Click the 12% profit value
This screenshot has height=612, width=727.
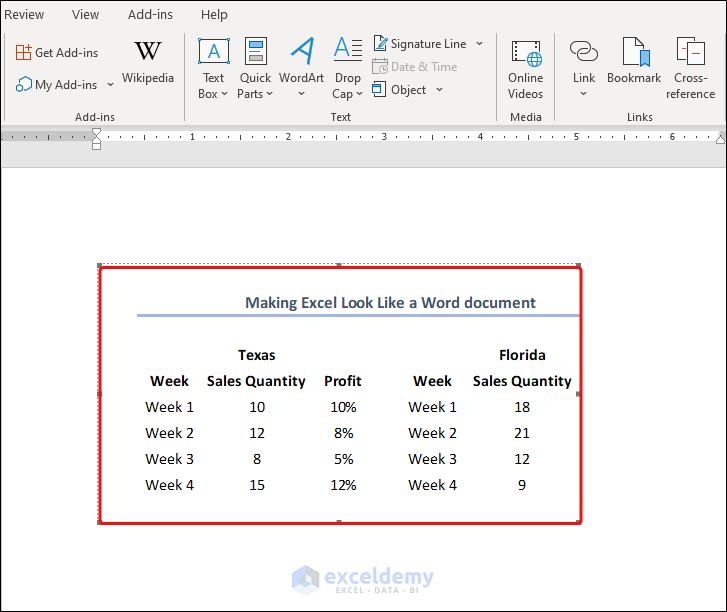pos(343,485)
